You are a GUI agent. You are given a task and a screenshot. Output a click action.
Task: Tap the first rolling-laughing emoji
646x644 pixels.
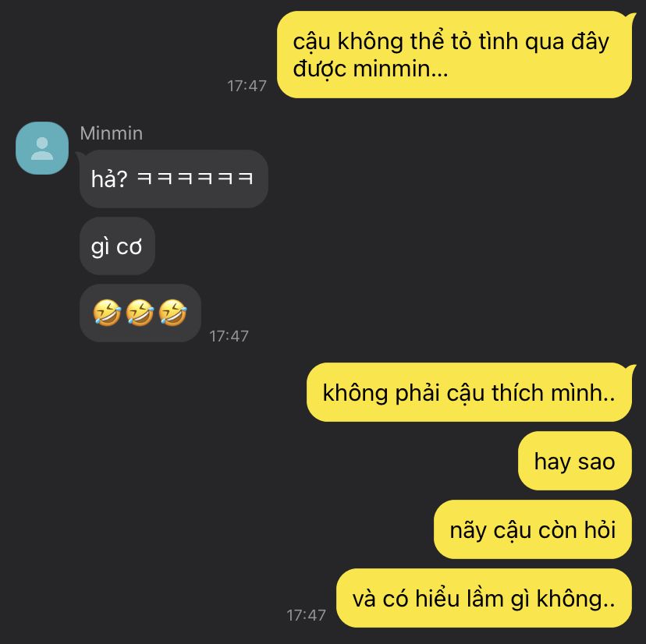click(x=107, y=313)
